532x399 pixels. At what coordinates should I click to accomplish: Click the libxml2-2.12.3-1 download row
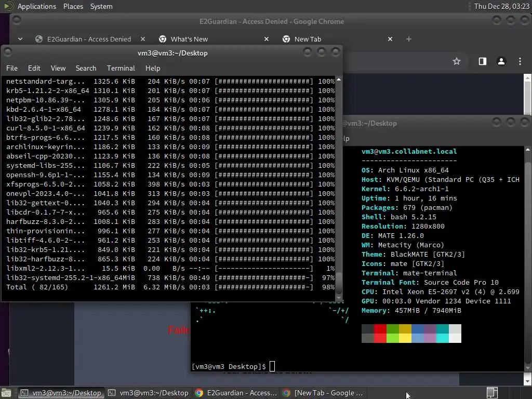170,269
